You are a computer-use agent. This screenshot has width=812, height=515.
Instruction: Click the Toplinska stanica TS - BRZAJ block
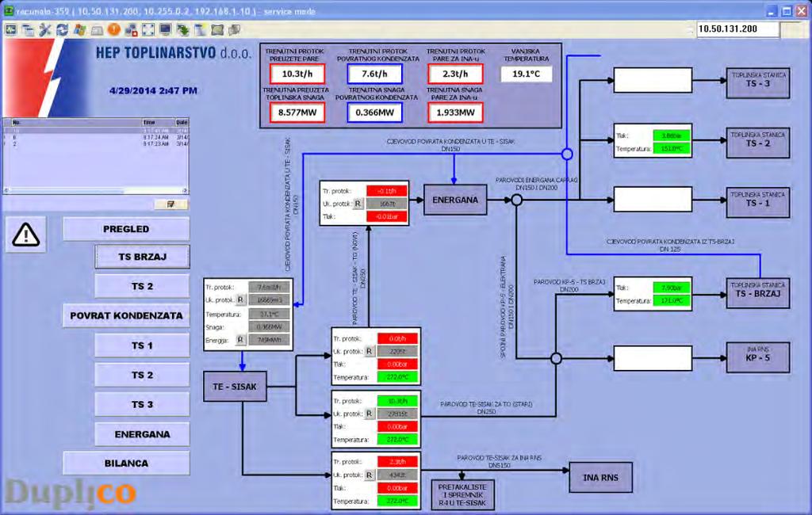pos(758,293)
